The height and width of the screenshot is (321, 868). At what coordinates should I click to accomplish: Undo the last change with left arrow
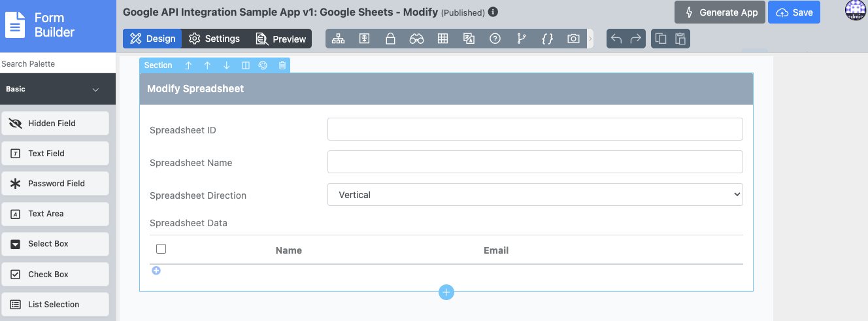click(x=616, y=39)
